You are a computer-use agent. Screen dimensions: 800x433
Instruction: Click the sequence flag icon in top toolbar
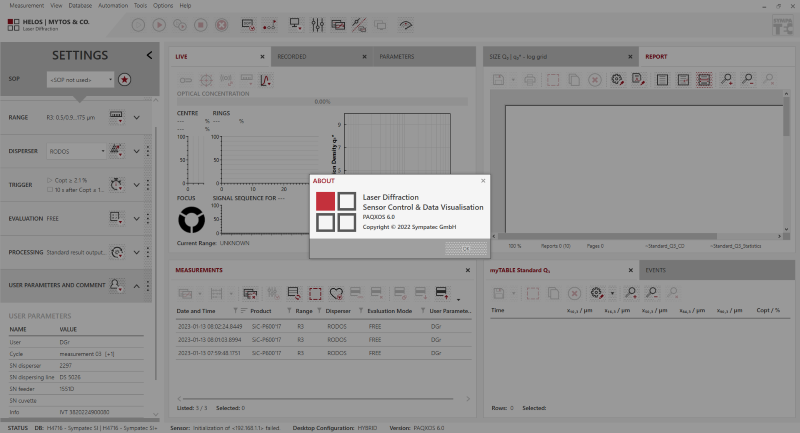[x=269, y=25]
